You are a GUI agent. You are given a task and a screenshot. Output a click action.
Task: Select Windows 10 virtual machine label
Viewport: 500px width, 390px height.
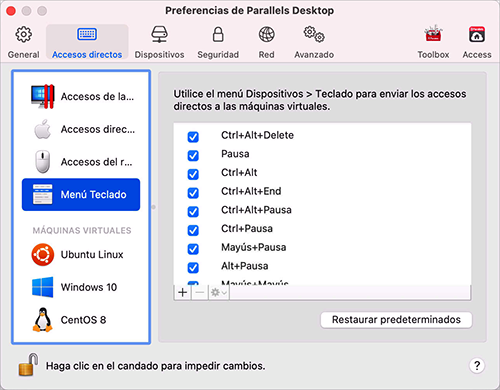tap(89, 287)
